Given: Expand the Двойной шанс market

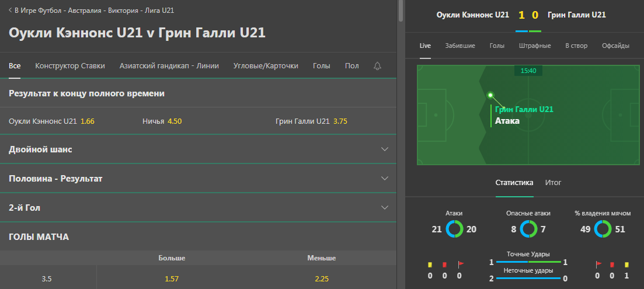Looking at the screenshot, I should [x=198, y=149].
